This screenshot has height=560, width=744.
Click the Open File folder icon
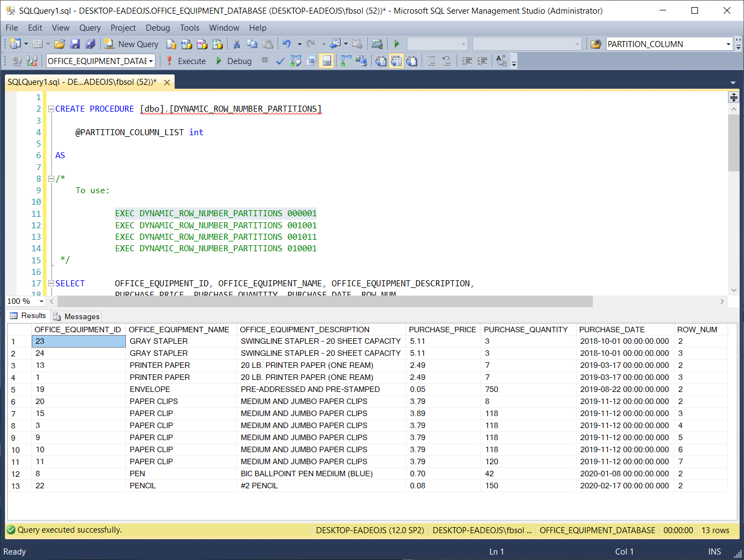(x=60, y=44)
